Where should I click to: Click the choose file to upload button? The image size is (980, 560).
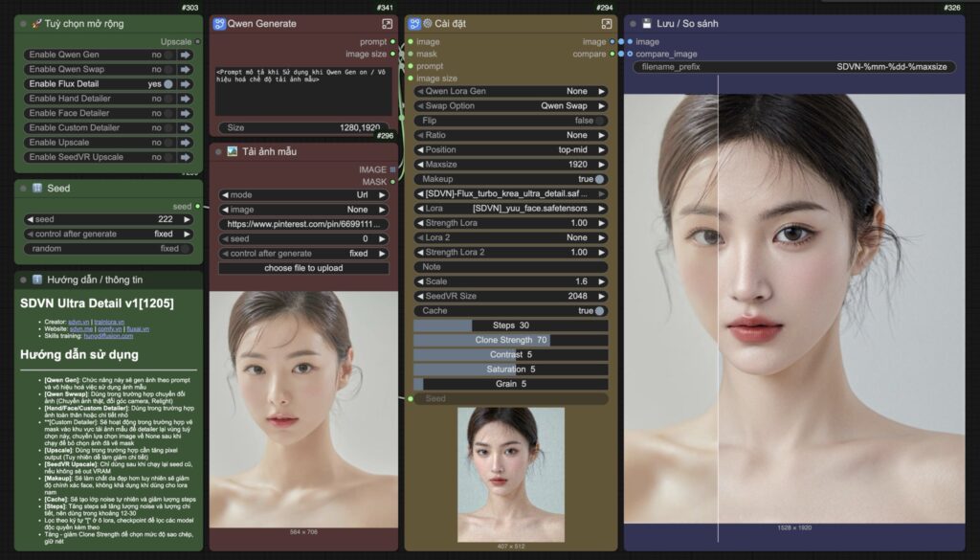[x=303, y=268]
